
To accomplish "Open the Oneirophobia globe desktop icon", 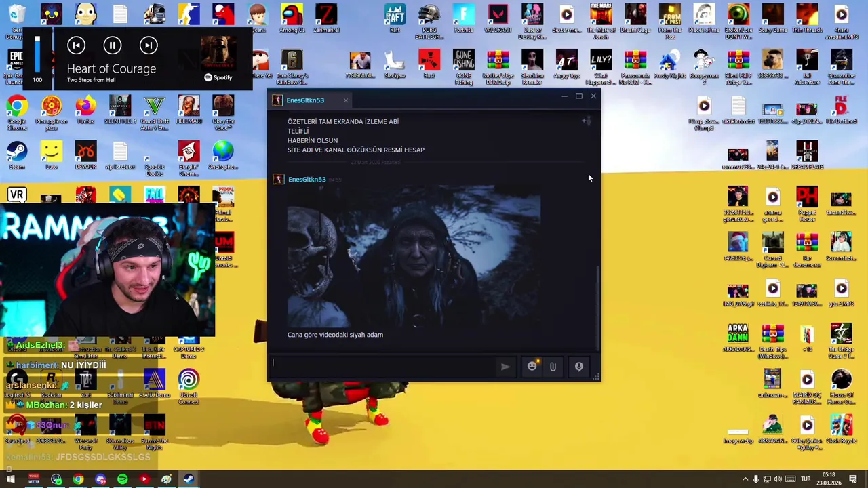I will coord(223,156).
